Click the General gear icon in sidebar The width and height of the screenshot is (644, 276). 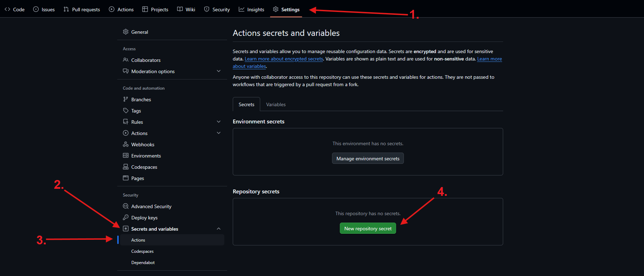[x=126, y=32]
